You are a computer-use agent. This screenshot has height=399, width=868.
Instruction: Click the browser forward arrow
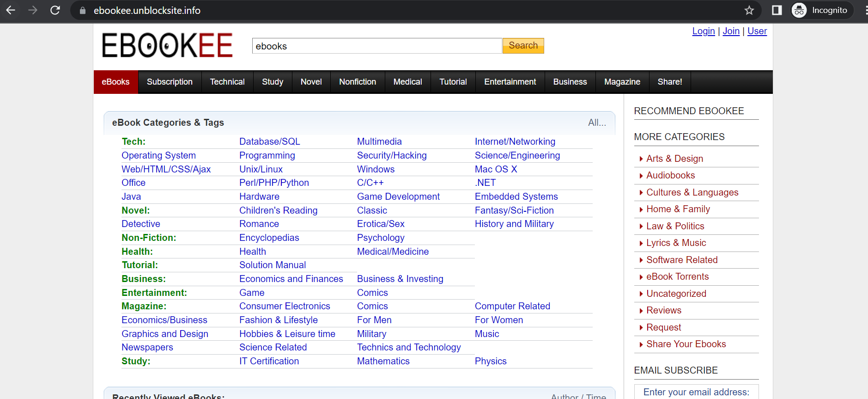point(33,10)
